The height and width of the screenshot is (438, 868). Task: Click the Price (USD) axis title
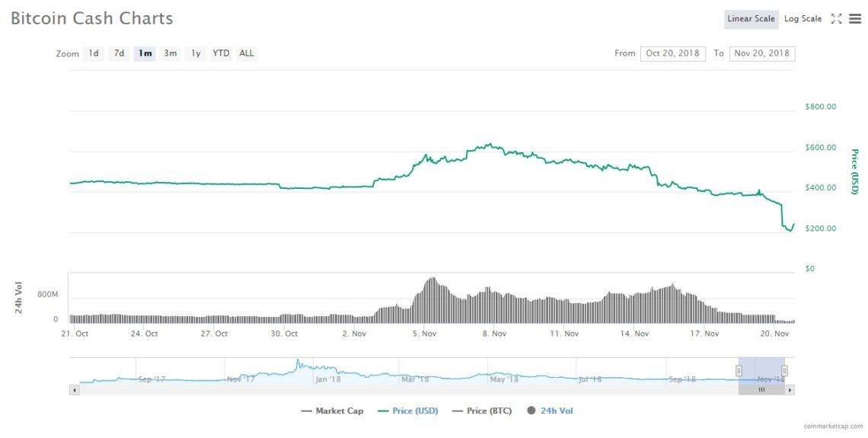point(855,171)
